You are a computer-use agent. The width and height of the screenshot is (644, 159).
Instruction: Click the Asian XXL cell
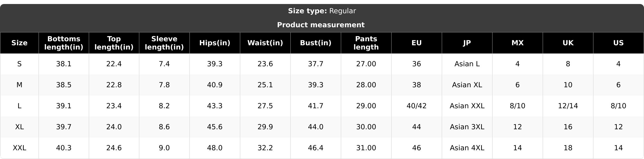click(467, 106)
